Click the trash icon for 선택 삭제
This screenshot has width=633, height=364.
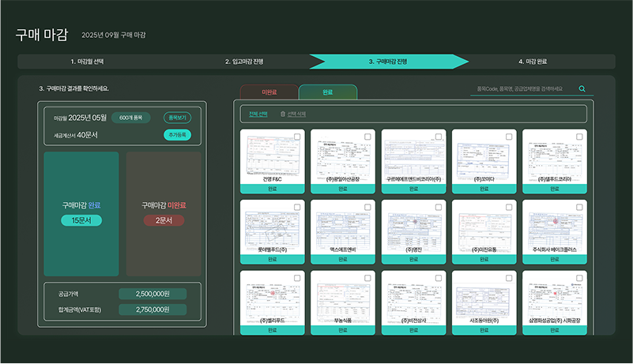[284, 114]
